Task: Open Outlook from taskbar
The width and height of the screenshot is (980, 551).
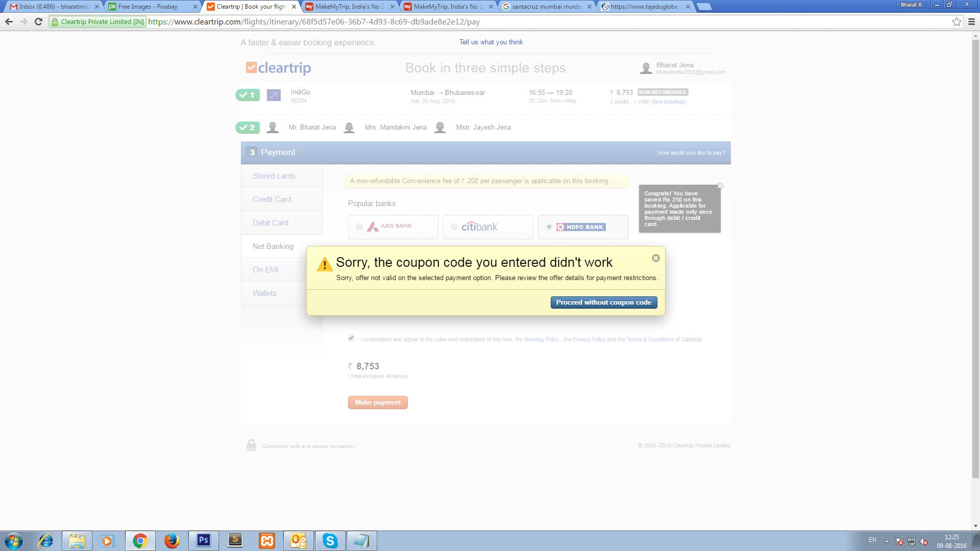Action: point(298,541)
